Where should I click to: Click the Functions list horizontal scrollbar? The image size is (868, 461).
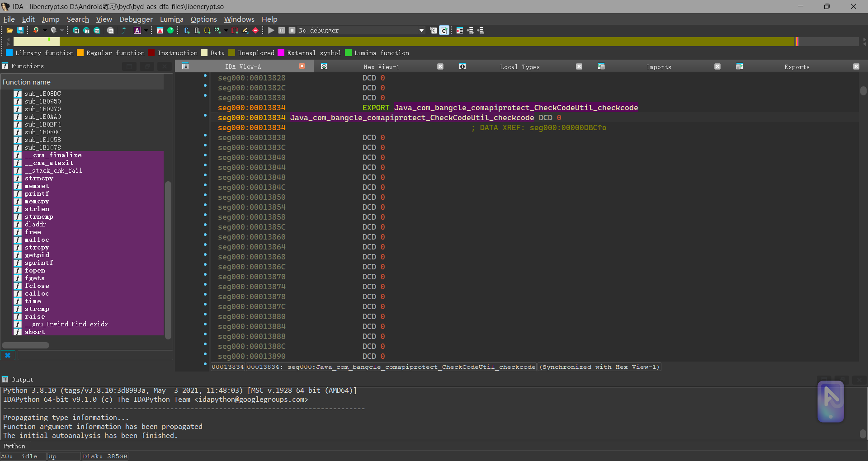[x=26, y=345]
